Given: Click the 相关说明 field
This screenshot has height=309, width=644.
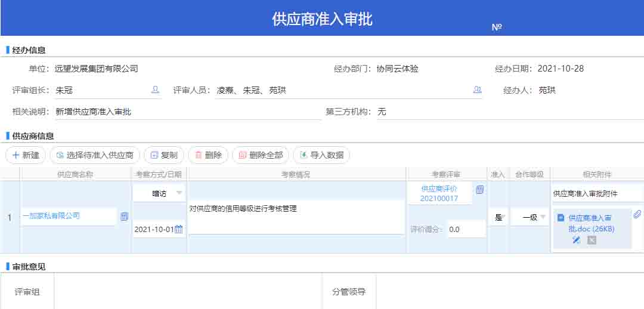Looking at the screenshot, I should click(188, 112).
